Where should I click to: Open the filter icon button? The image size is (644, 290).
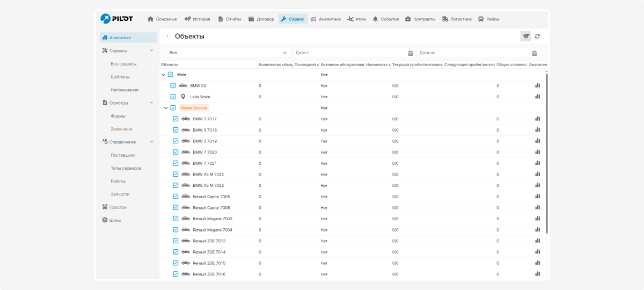point(526,36)
